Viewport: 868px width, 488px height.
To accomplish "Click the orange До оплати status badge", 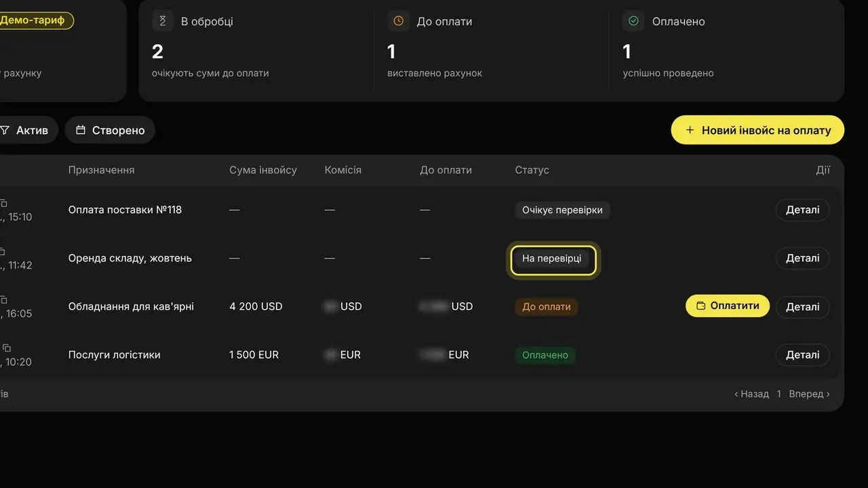I will (x=546, y=306).
